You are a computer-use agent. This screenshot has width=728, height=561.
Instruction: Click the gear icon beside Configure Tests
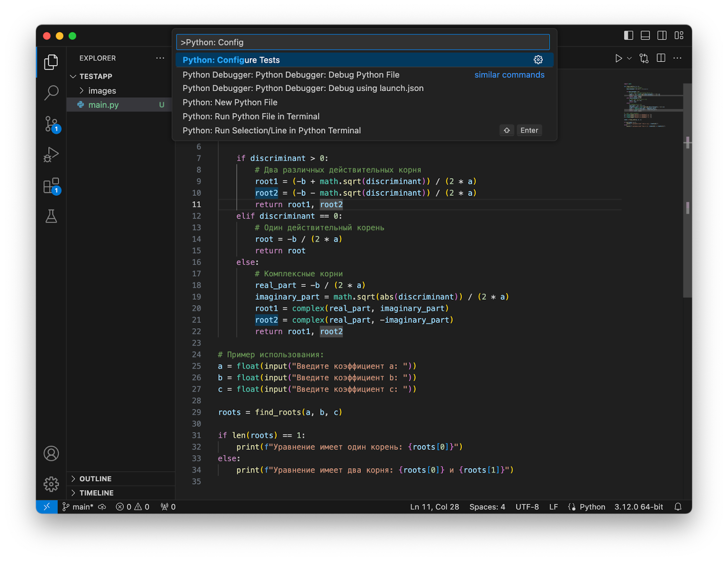coord(538,60)
